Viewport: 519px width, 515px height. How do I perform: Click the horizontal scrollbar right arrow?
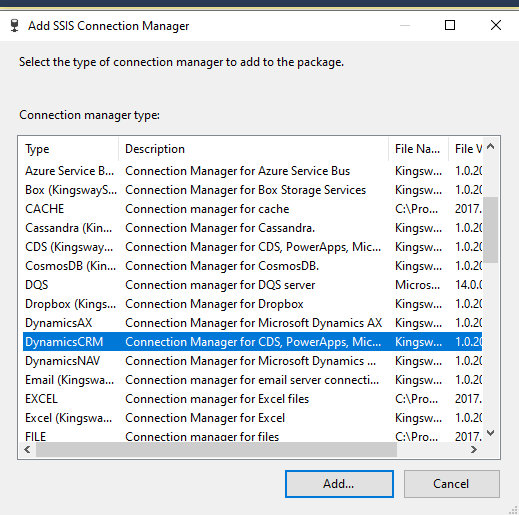click(x=474, y=450)
